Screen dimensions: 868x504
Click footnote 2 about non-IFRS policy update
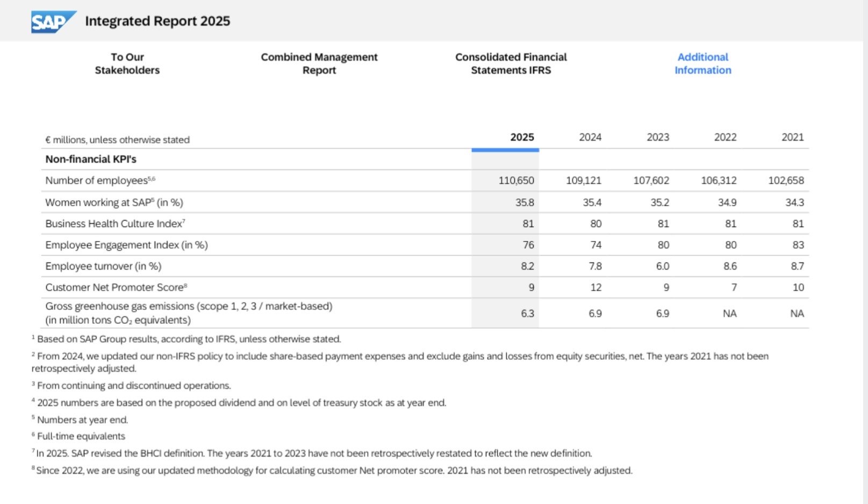click(x=400, y=362)
